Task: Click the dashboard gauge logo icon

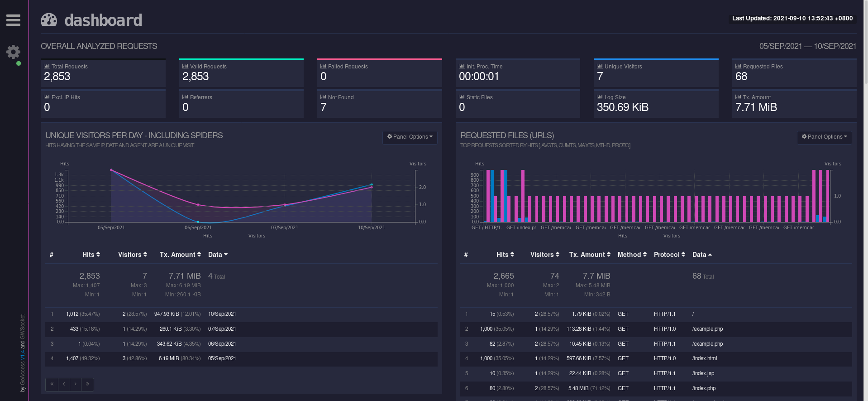Action: tap(49, 20)
